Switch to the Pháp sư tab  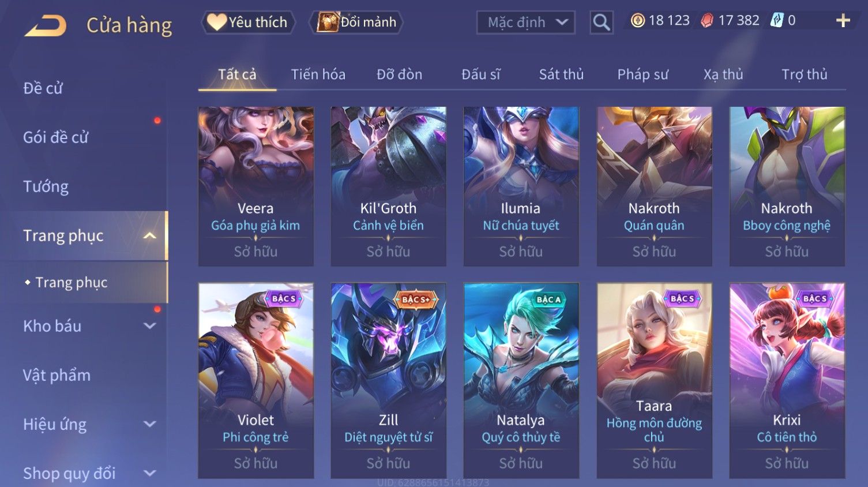coord(642,74)
